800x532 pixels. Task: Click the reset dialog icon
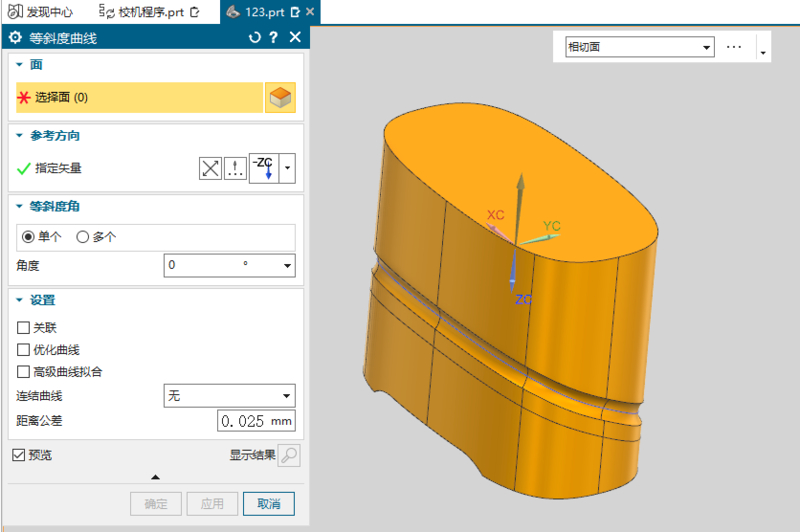254,37
